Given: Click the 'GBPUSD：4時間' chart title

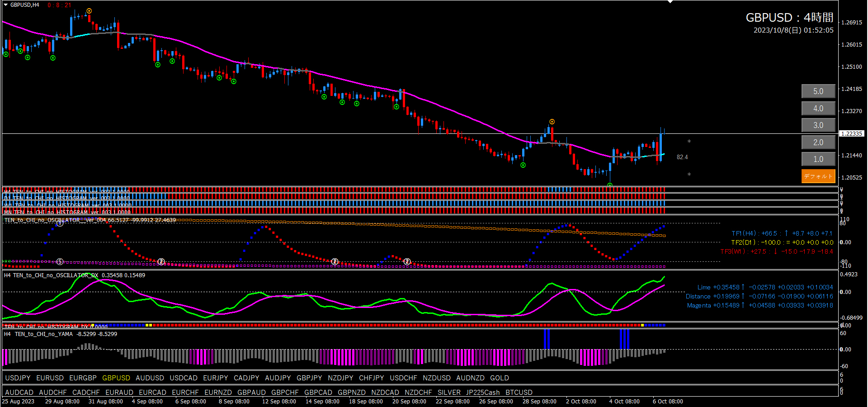Looking at the screenshot, I should pyautogui.click(x=789, y=18).
